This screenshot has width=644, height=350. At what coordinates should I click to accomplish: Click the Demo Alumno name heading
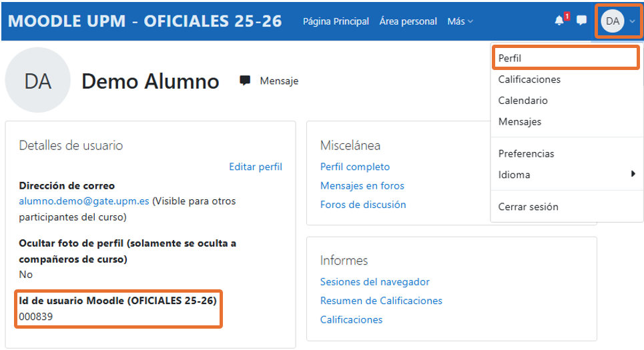(150, 81)
